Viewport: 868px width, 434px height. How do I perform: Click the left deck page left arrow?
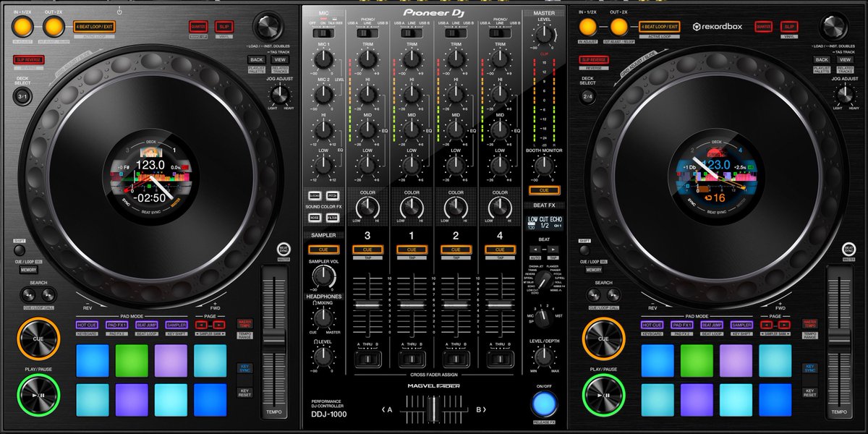200,325
